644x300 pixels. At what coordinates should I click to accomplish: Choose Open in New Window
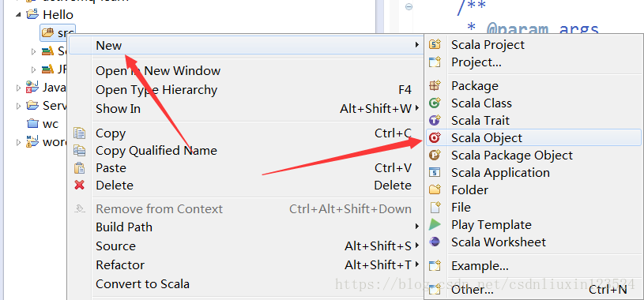[158, 70]
